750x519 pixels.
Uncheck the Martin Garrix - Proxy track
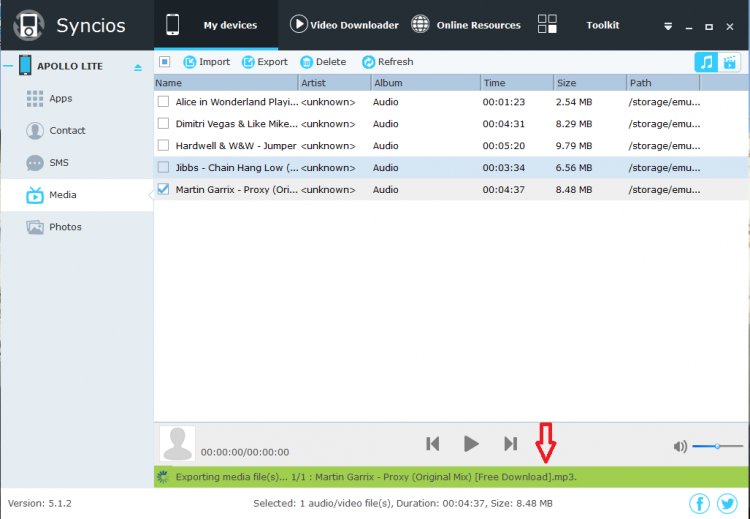tap(164, 189)
